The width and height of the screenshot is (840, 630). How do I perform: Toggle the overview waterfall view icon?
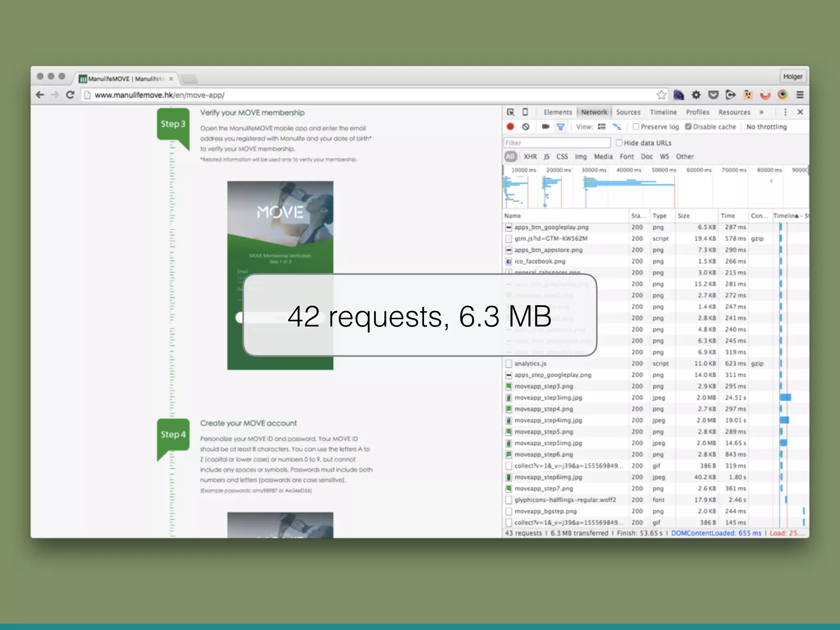click(617, 127)
